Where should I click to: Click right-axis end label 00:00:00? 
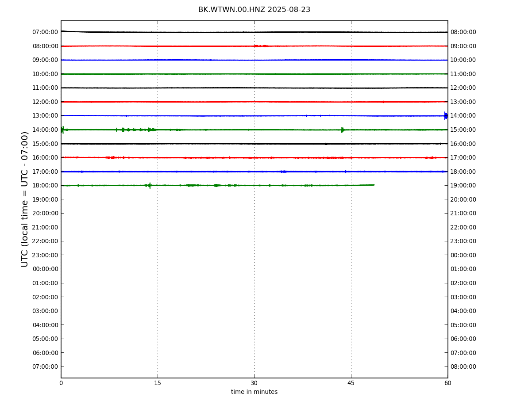coord(463,255)
